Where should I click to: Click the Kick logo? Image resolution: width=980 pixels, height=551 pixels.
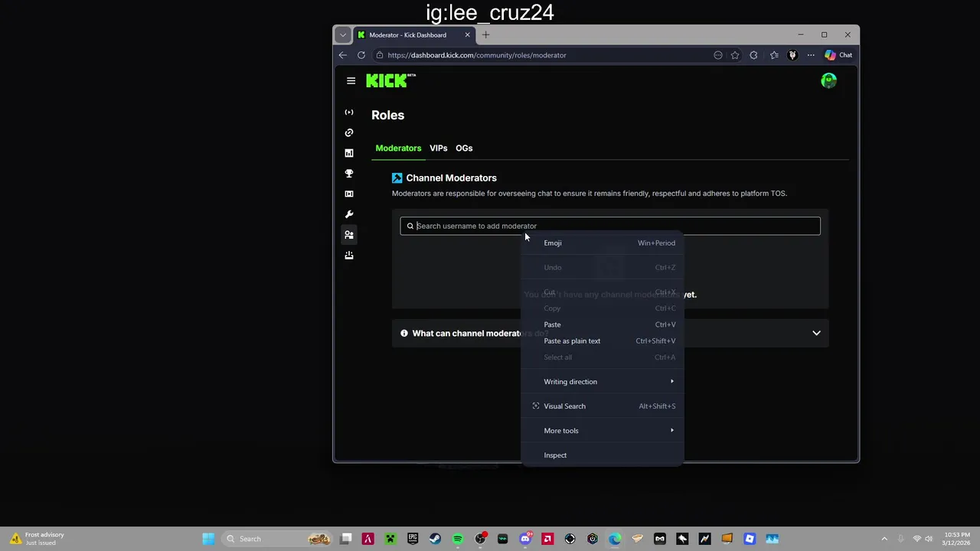coord(390,80)
